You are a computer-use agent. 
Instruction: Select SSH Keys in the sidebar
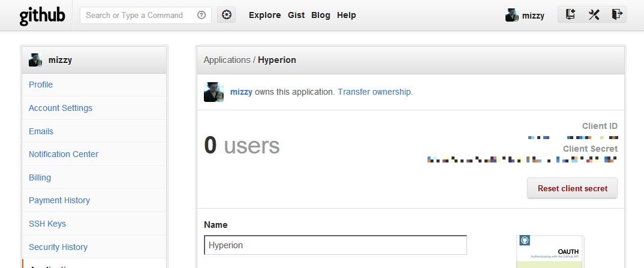tap(47, 224)
